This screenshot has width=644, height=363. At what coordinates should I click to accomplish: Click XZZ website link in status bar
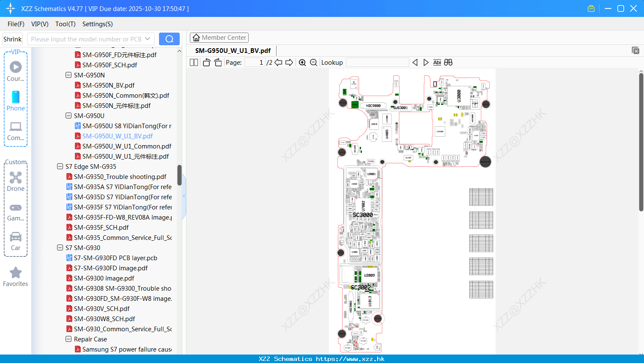350,359
